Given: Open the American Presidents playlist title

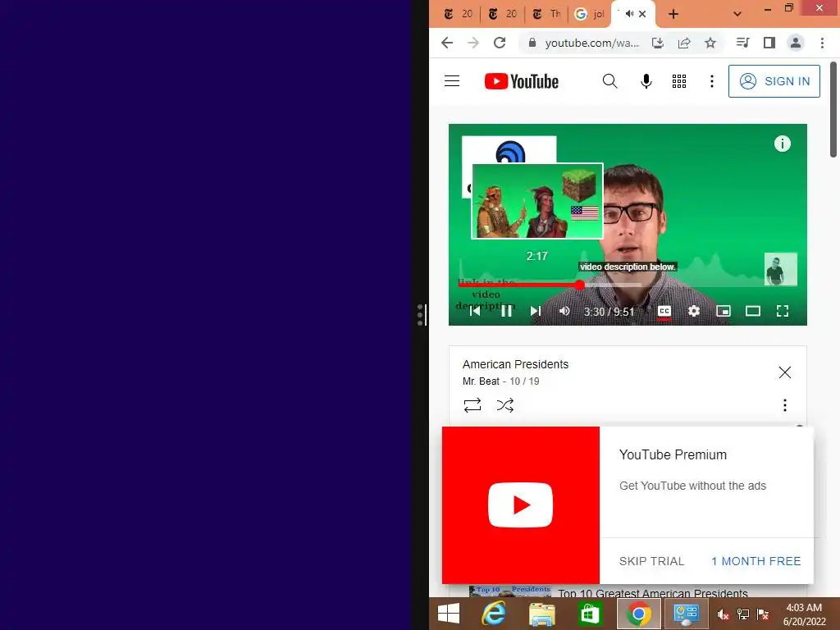Looking at the screenshot, I should click(515, 364).
